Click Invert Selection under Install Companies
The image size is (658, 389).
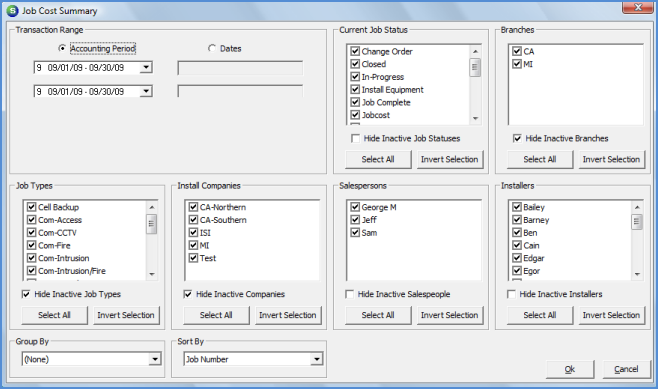[288, 315]
